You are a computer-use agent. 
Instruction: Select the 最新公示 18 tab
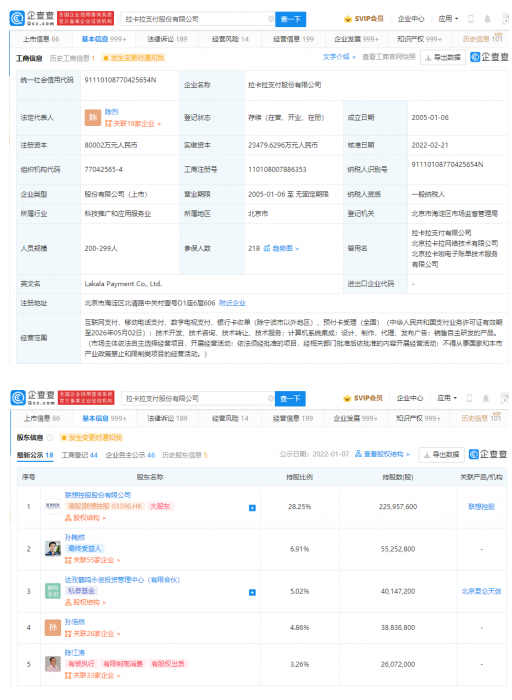pos(35,455)
